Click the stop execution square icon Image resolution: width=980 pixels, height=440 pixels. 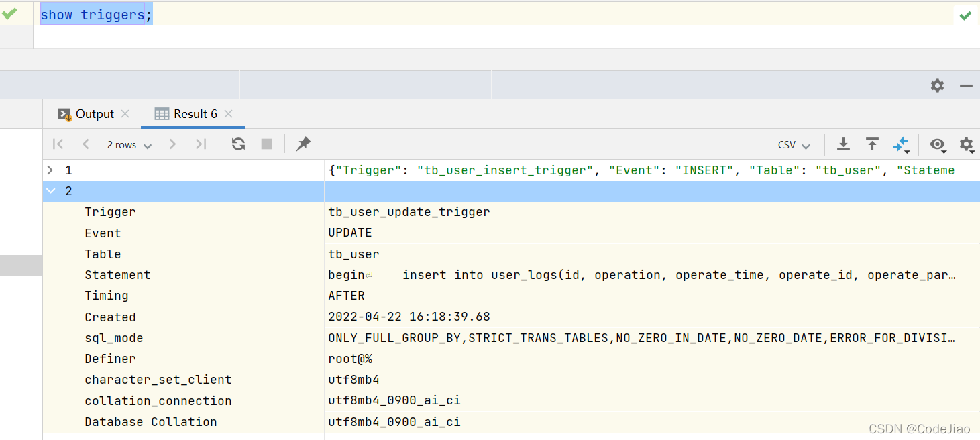coord(266,144)
